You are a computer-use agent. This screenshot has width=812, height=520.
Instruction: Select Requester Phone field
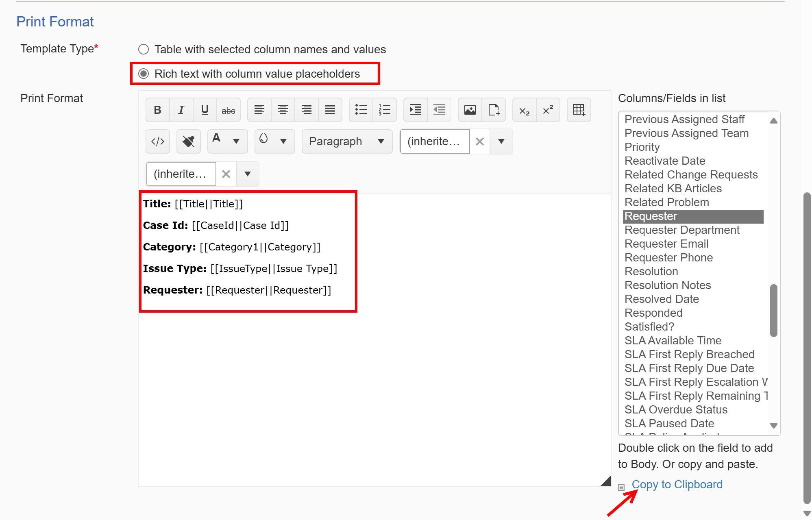coord(693,258)
